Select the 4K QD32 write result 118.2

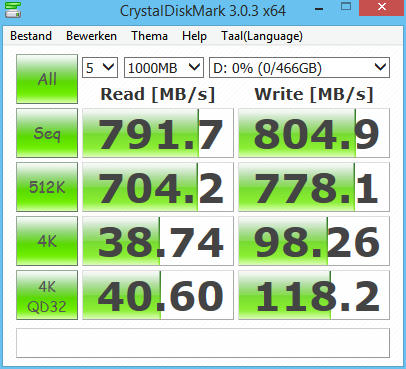pyautogui.click(x=314, y=295)
